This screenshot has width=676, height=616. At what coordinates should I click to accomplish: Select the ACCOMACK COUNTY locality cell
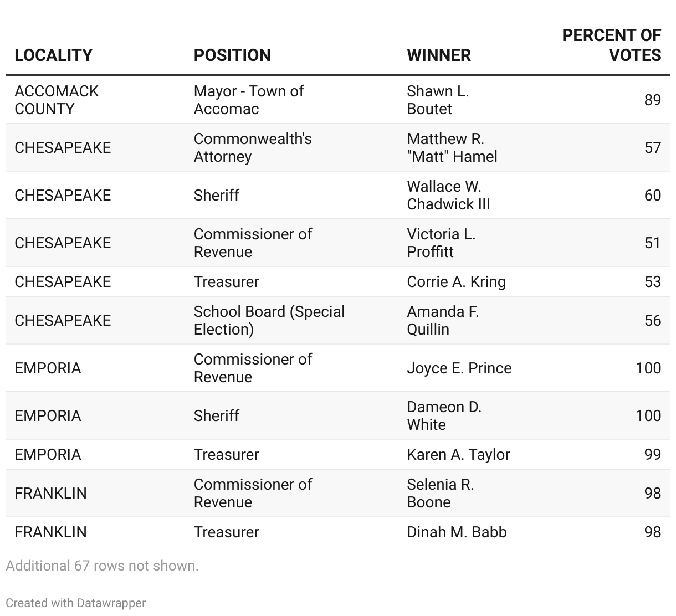[x=57, y=100]
